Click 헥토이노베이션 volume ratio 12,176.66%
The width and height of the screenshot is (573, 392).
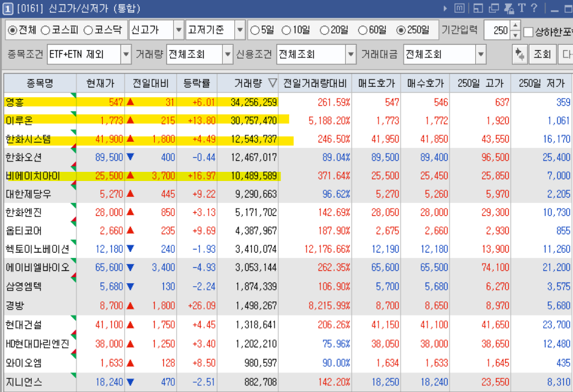point(327,249)
